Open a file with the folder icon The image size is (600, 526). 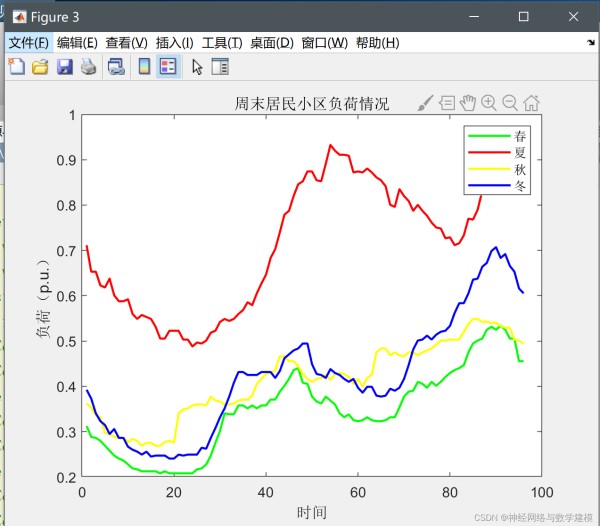tap(40, 67)
